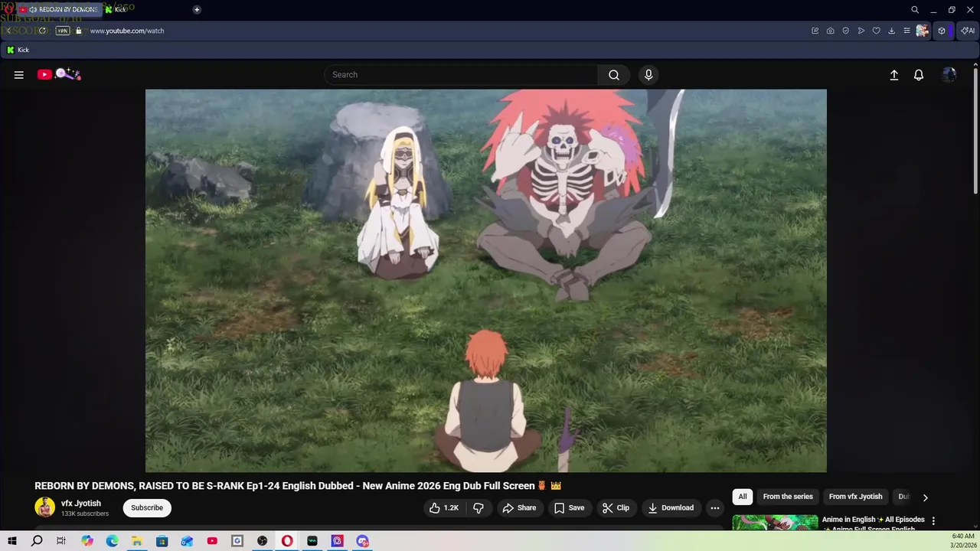
Task: Download the video
Action: (x=671, y=508)
